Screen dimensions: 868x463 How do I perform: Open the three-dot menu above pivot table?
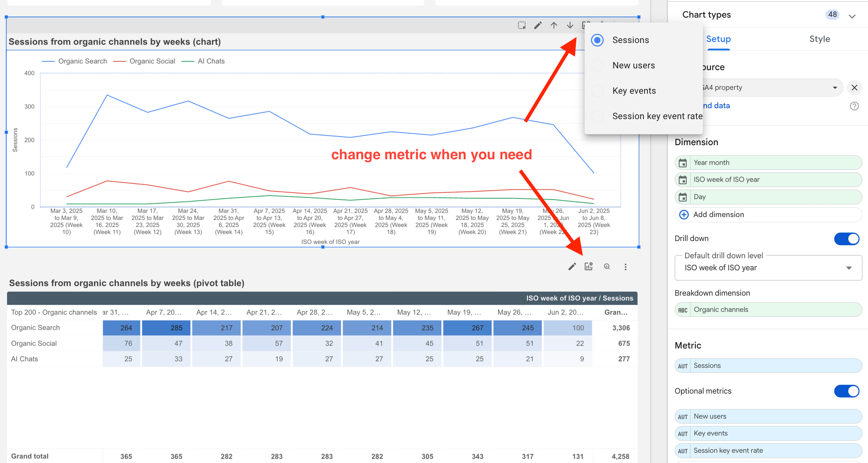(x=625, y=267)
